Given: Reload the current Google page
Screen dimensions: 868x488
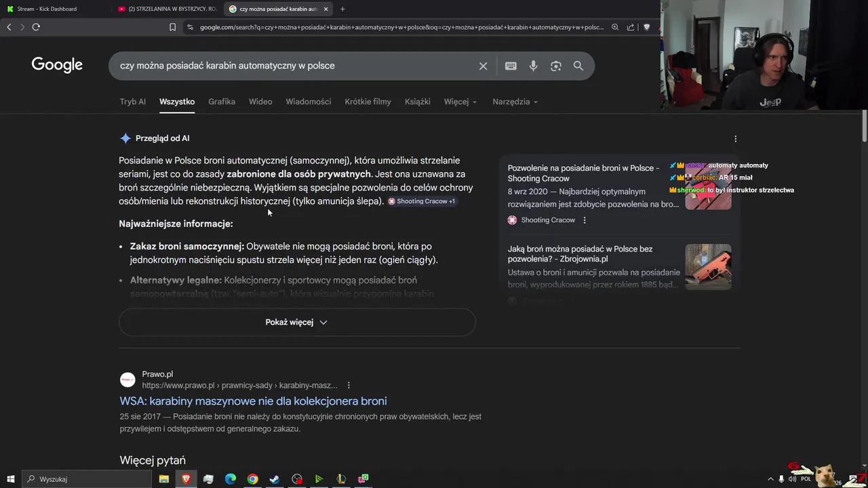Looking at the screenshot, I should (x=36, y=27).
